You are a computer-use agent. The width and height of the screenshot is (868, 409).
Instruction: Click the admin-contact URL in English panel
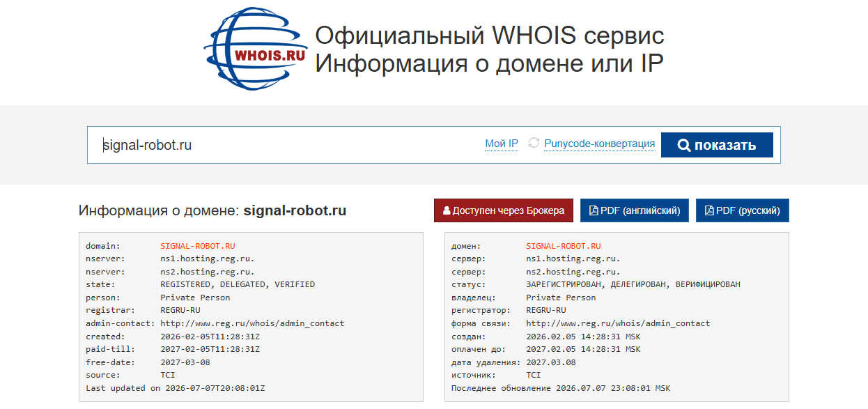[x=252, y=323]
